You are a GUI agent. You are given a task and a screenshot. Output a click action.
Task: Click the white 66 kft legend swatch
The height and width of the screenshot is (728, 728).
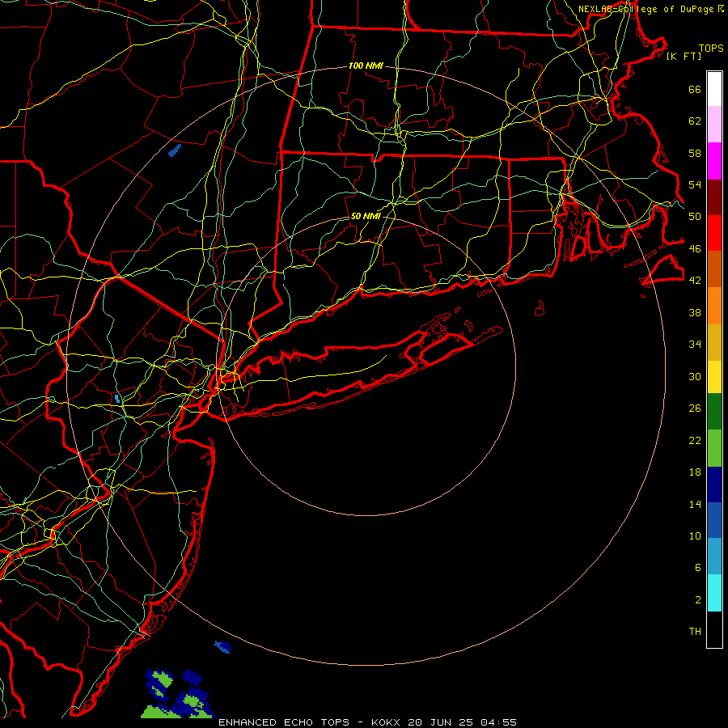714,89
